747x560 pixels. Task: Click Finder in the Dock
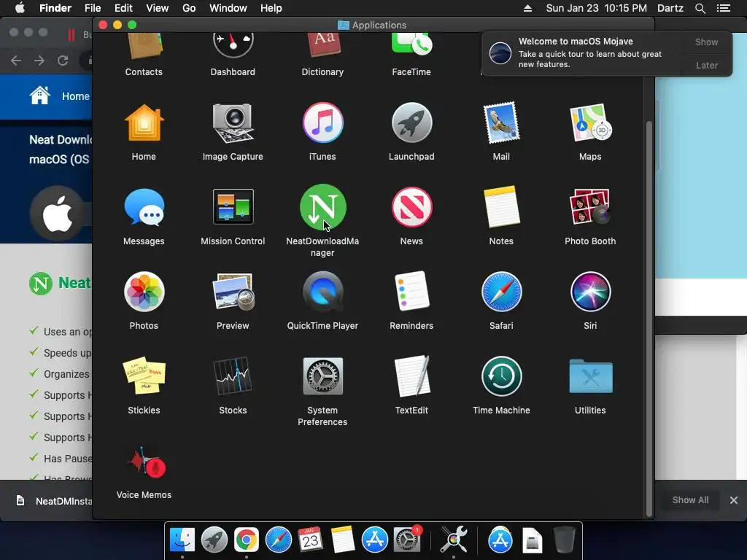182,540
